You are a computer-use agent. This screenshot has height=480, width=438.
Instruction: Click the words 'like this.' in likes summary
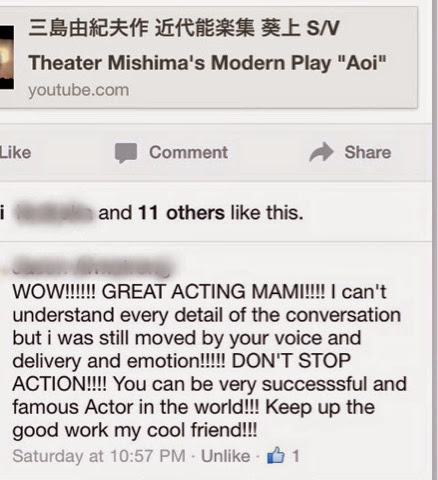click(x=267, y=213)
